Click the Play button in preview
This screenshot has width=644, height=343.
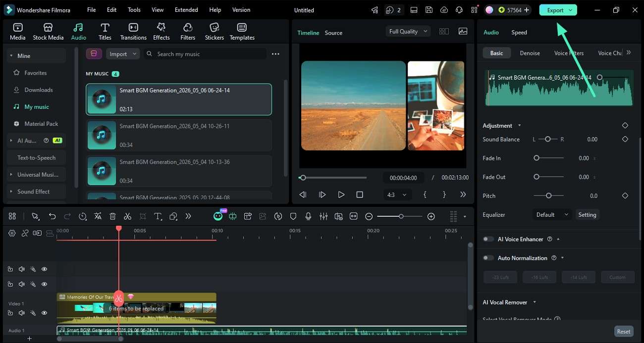[341, 195]
